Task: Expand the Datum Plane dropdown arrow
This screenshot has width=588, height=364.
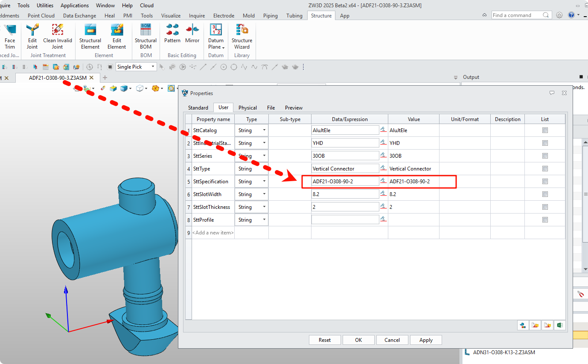Action: (224, 47)
